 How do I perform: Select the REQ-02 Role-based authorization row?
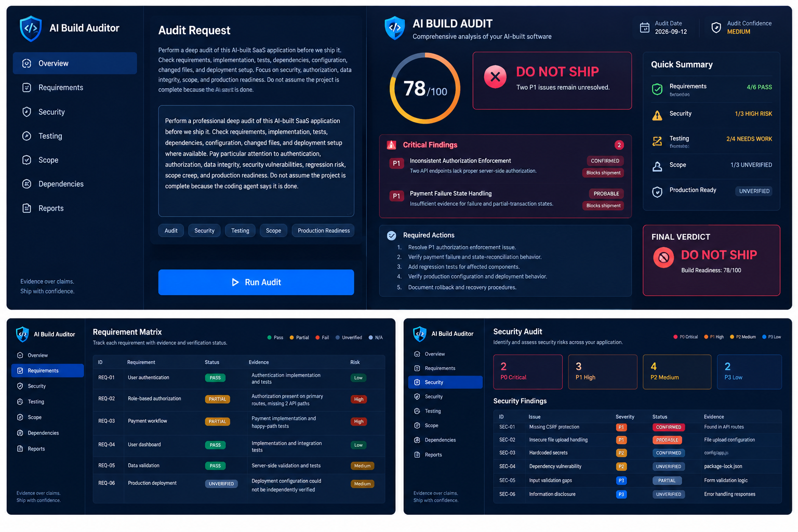239,400
